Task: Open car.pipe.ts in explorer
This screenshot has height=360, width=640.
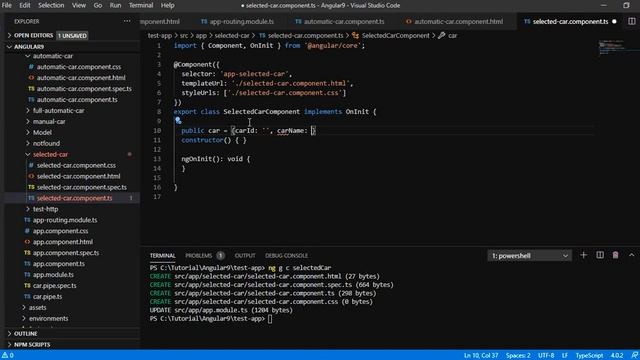Action: click(47, 296)
